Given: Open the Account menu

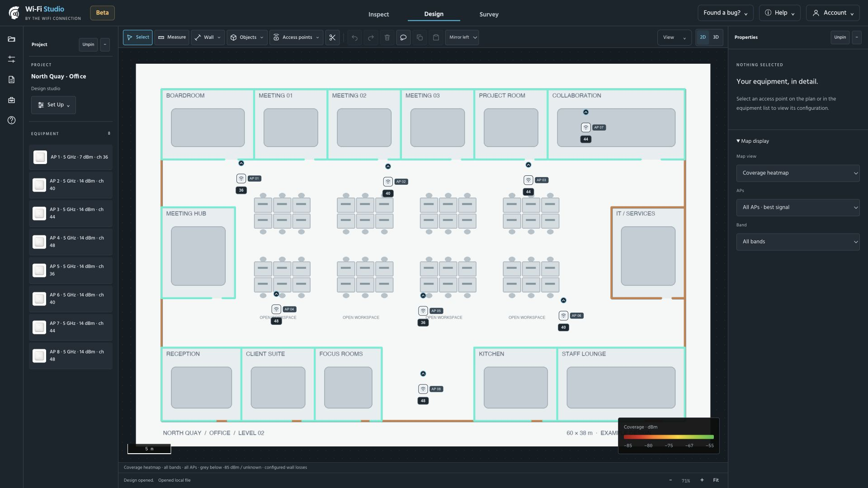Looking at the screenshot, I should tap(833, 13).
